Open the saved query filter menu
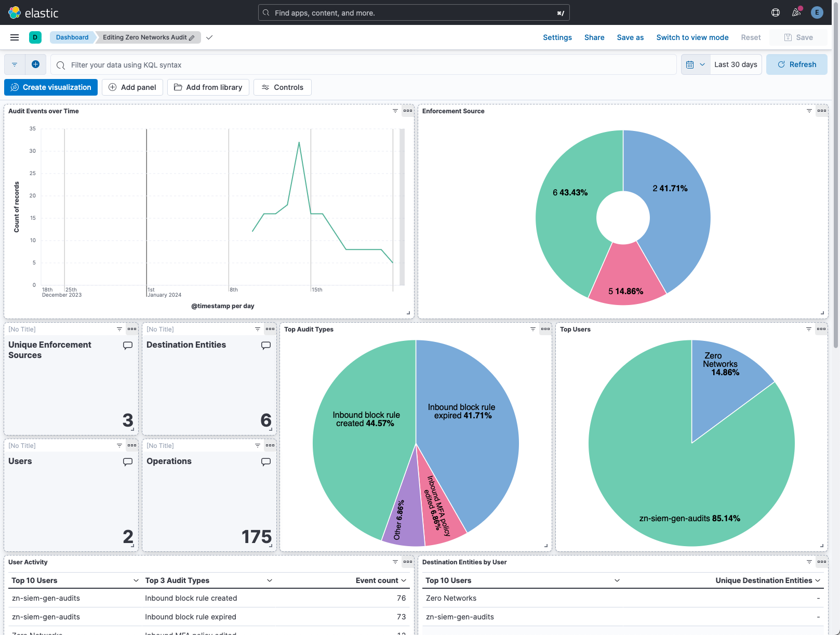840x635 pixels. 15,64
